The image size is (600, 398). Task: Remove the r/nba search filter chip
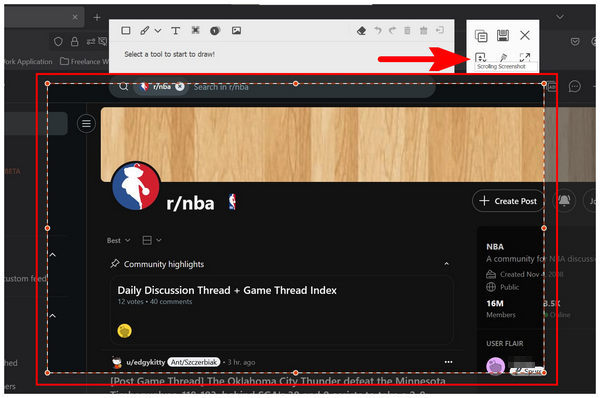coord(179,87)
